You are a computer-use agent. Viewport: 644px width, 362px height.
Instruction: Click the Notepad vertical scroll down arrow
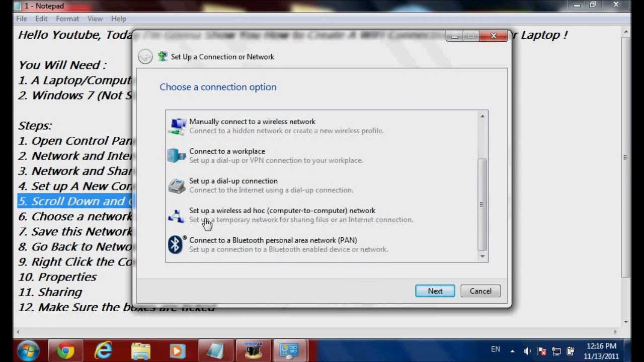(x=625, y=322)
